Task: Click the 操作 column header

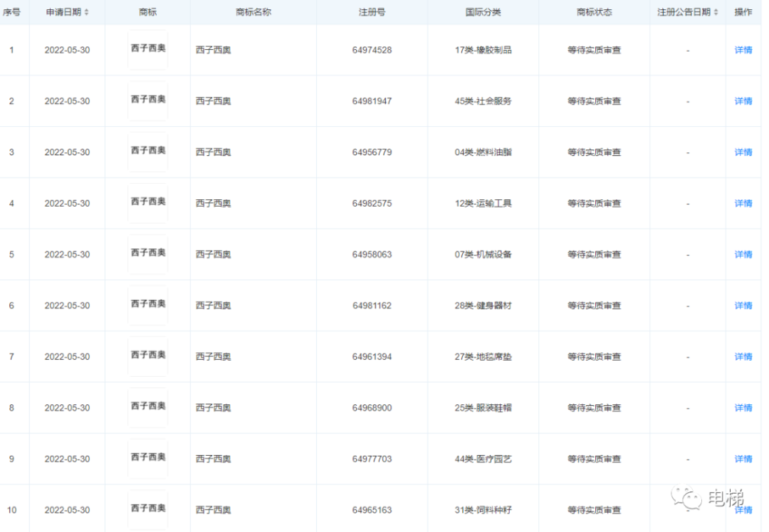Action: click(743, 12)
